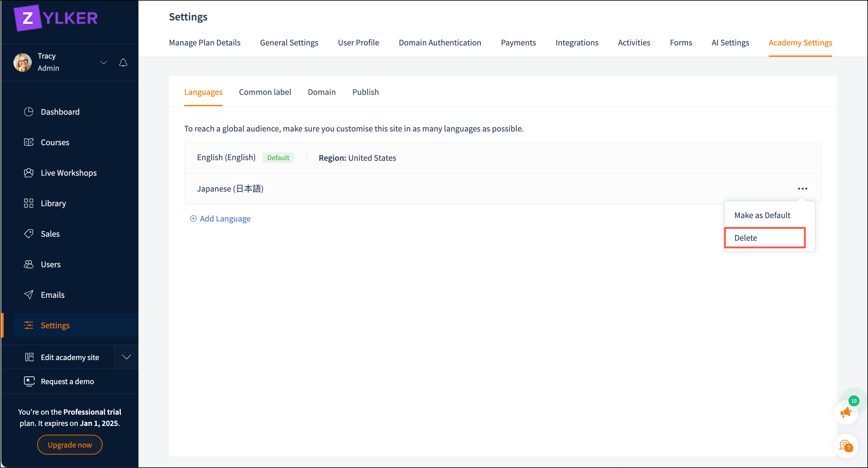Click the Sales tag icon
Screen dimensions: 868x468
pos(29,234)
